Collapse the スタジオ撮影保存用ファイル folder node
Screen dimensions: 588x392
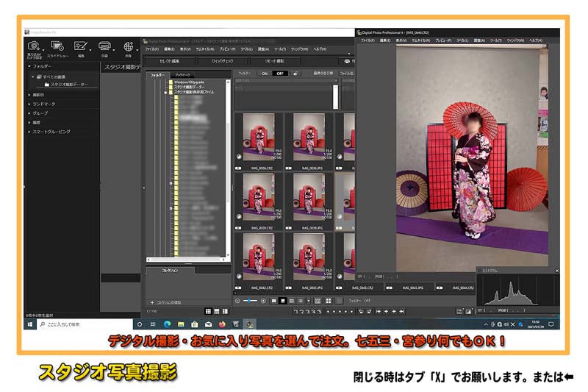click(x=165, y=92)
